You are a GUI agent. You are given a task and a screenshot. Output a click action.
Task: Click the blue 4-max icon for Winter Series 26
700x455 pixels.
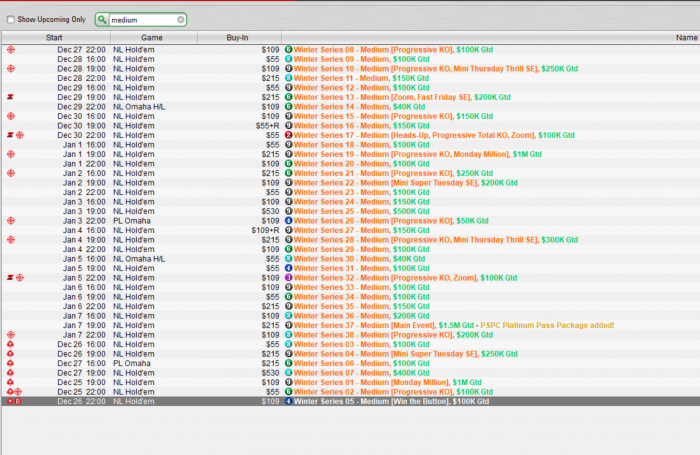point(288,221)
